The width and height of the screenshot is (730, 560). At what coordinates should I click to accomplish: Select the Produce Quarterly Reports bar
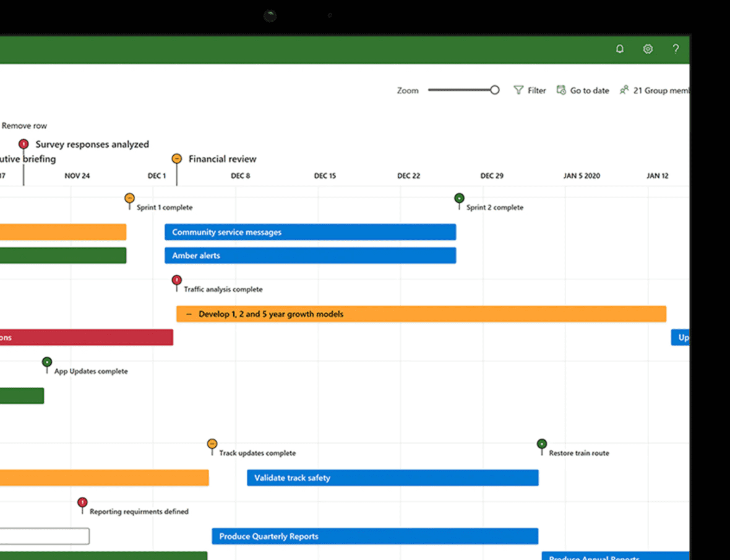374,536
